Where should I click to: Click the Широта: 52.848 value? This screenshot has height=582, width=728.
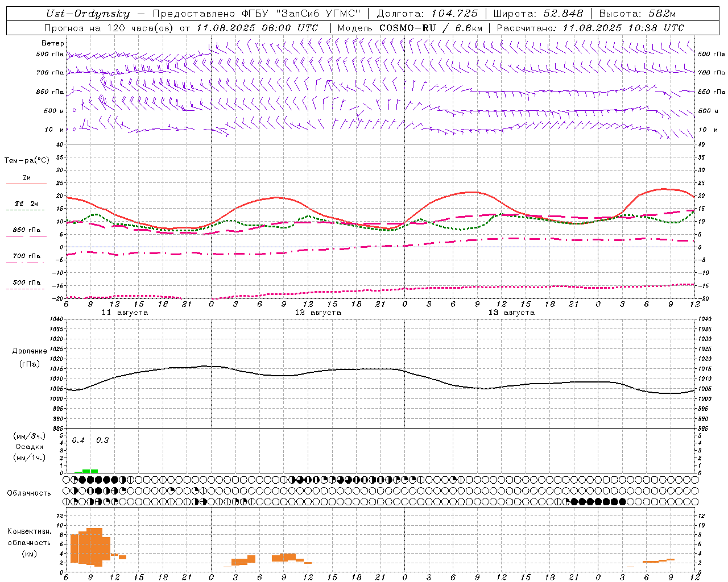coord(538,14)
